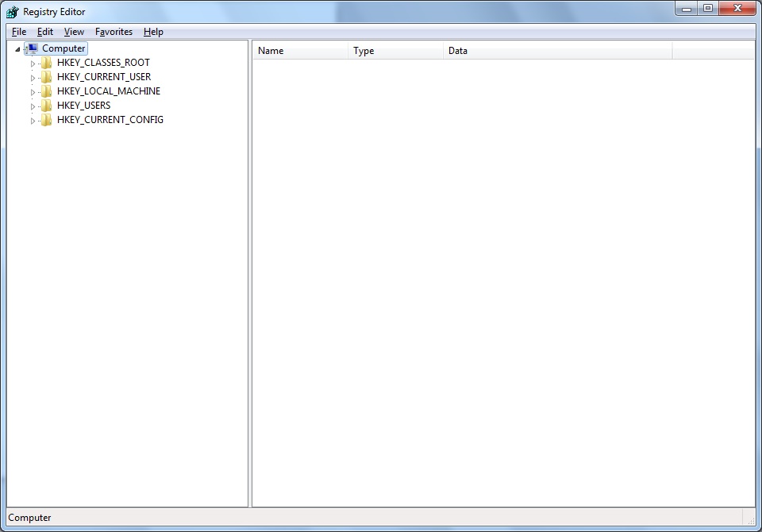762x532 pixels.
Task: Open the Favorites menu
Action: click(x=114, y=32)
